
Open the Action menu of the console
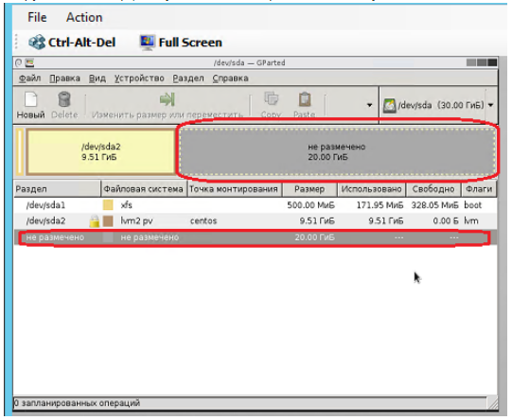coord(84,17)
